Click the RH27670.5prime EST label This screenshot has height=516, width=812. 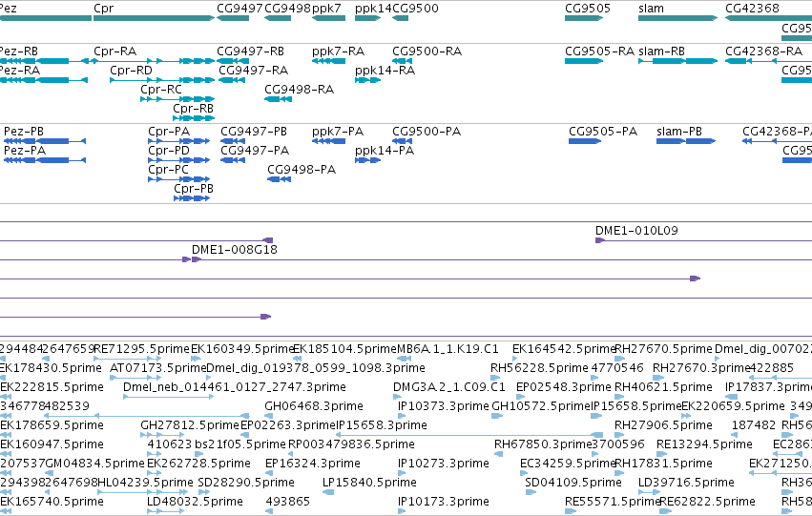click(x=663, y=349)
